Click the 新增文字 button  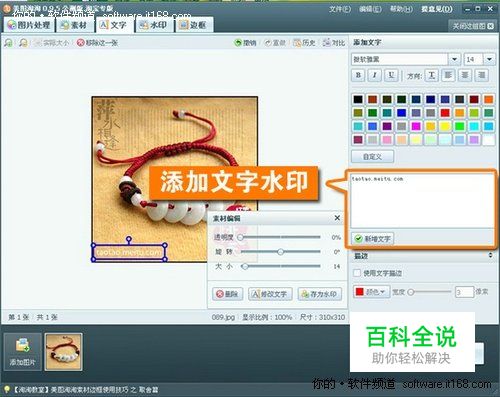click(373, 239)
